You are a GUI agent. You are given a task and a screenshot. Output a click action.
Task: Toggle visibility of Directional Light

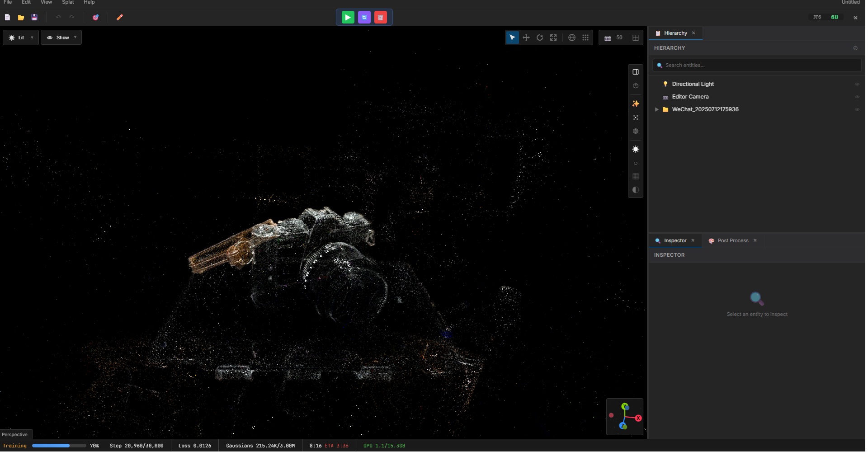857,84
